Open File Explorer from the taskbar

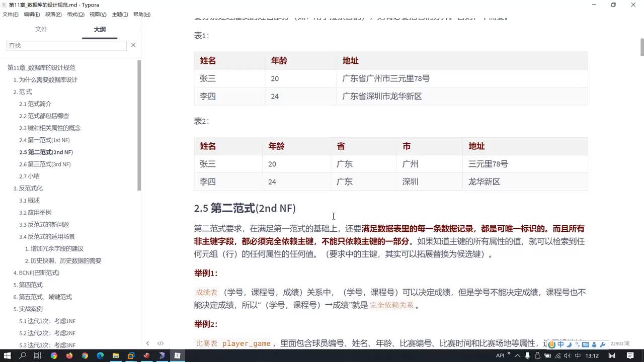116,355
